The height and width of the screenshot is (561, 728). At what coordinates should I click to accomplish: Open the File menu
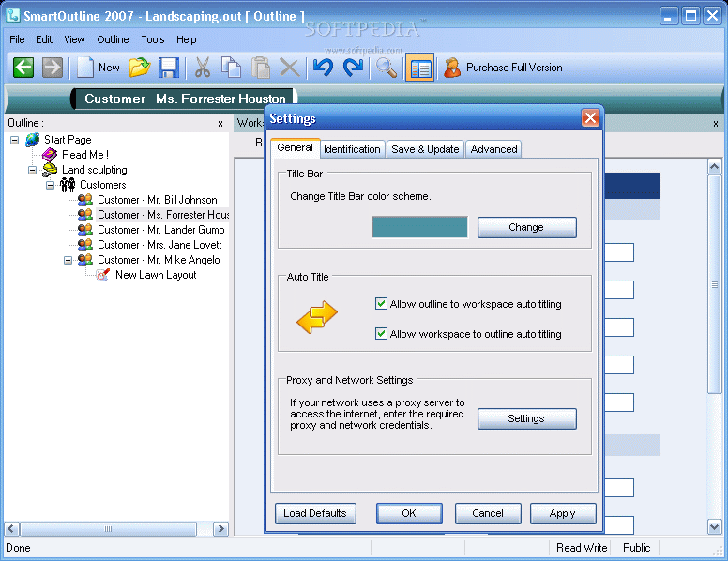tap(17, 39)
